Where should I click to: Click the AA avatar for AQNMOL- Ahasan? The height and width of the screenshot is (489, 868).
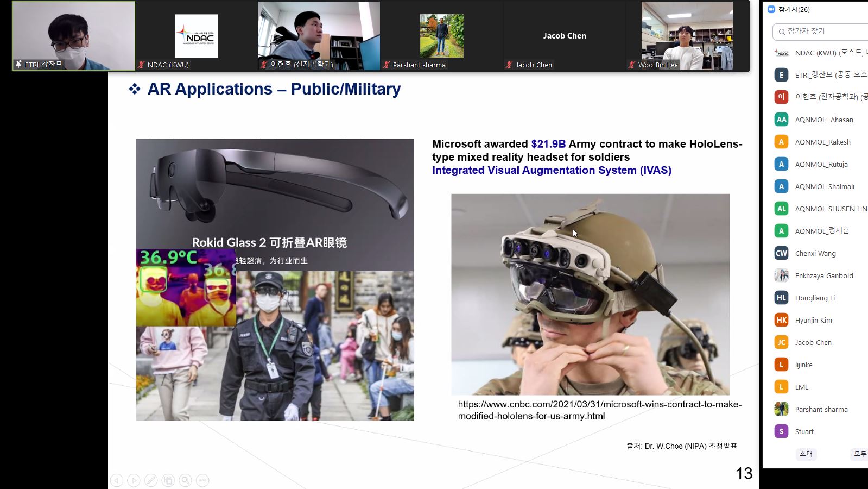click(x=781, y=120)
